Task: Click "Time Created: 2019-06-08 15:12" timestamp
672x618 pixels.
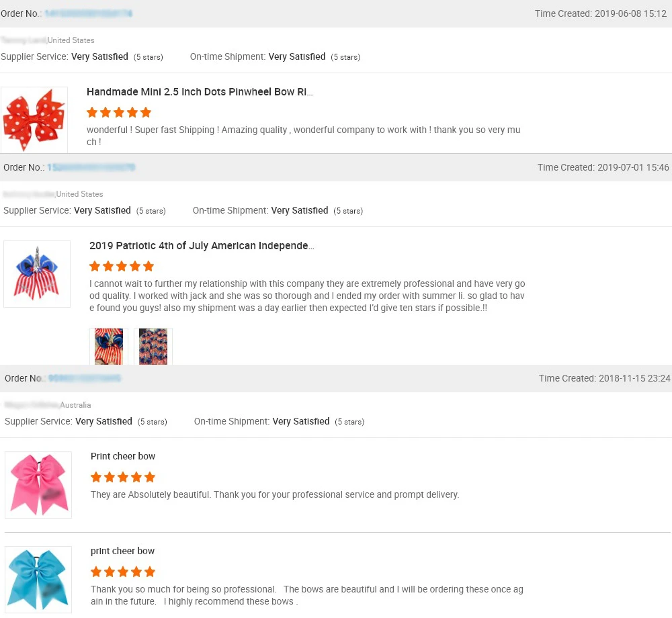Action: tap(601, 13)
